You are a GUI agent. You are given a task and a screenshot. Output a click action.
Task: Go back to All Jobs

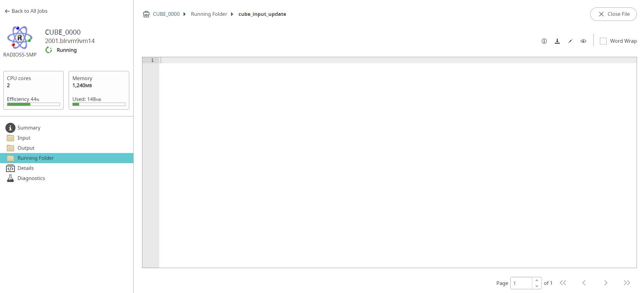tap(26, 11)
